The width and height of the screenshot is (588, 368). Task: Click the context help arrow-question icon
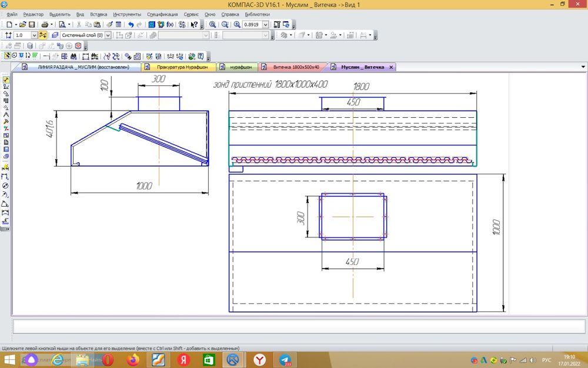(194, 25)
